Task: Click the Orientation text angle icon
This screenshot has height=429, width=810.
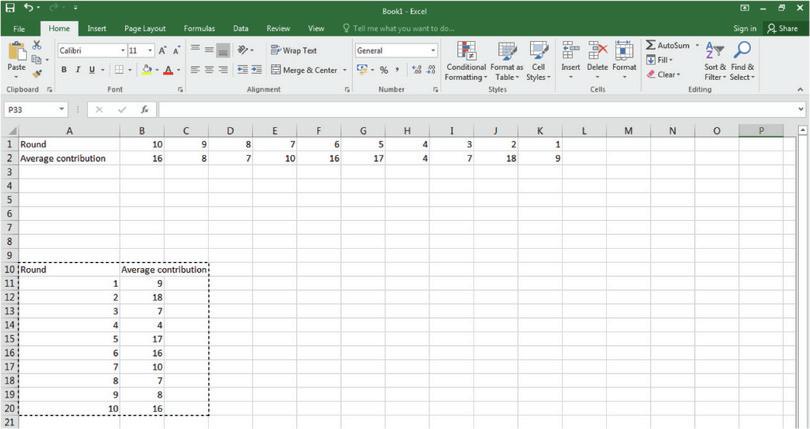Action: [243, 50]
